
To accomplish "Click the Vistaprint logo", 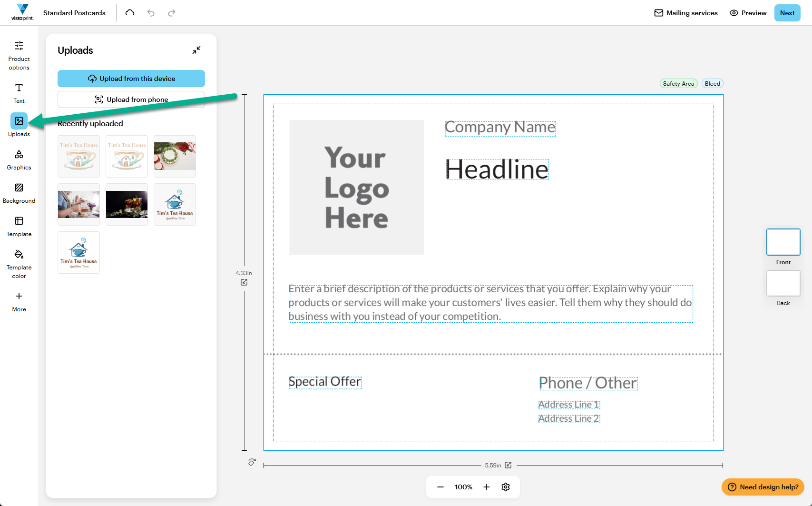I will point(22,12).
